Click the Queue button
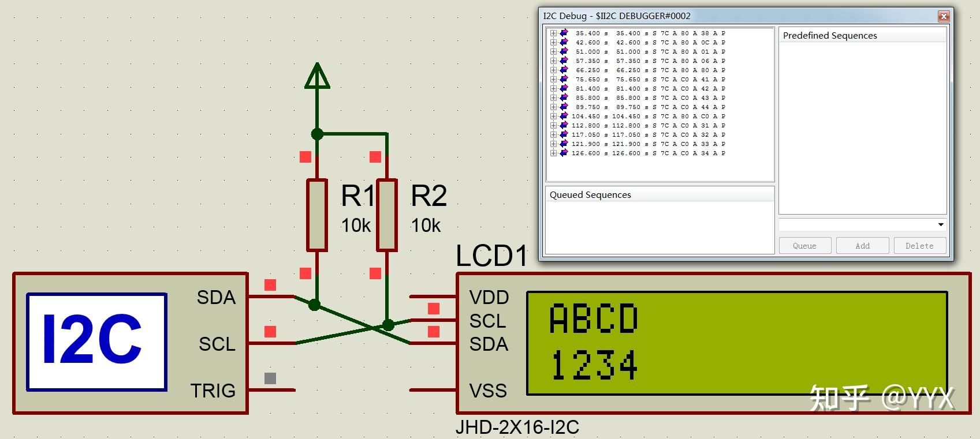 804,246
